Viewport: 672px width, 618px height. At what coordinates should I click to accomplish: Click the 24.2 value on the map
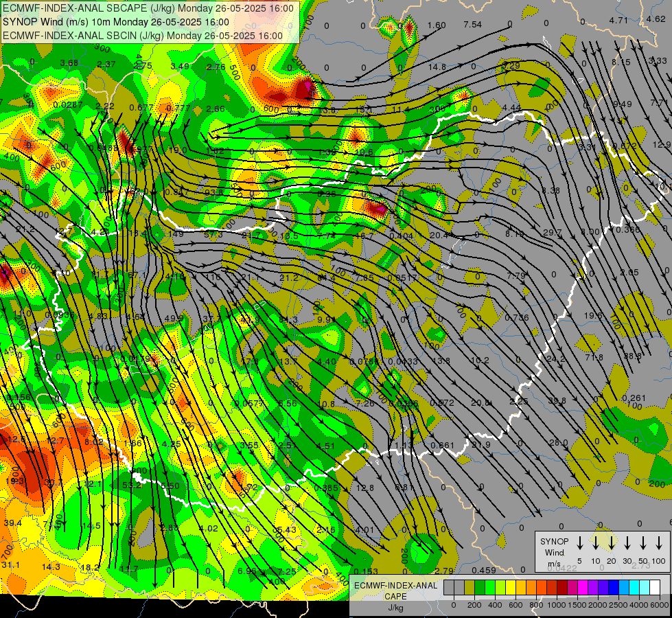click(x=556, y=358)
